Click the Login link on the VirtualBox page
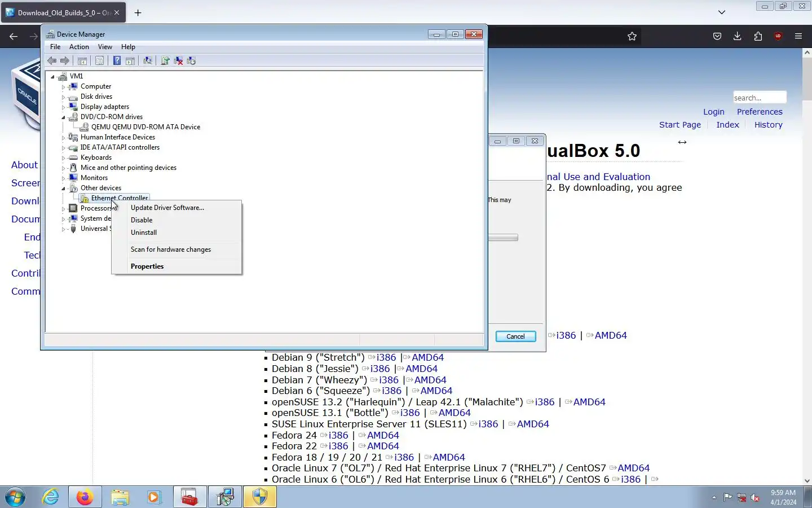This screenshot has width=812, height=508. (x=713, y=112)
